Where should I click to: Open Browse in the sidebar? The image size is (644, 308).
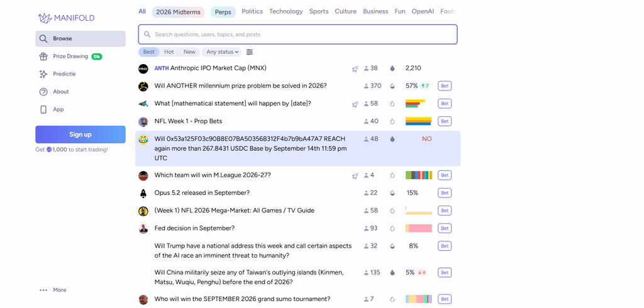80,38
